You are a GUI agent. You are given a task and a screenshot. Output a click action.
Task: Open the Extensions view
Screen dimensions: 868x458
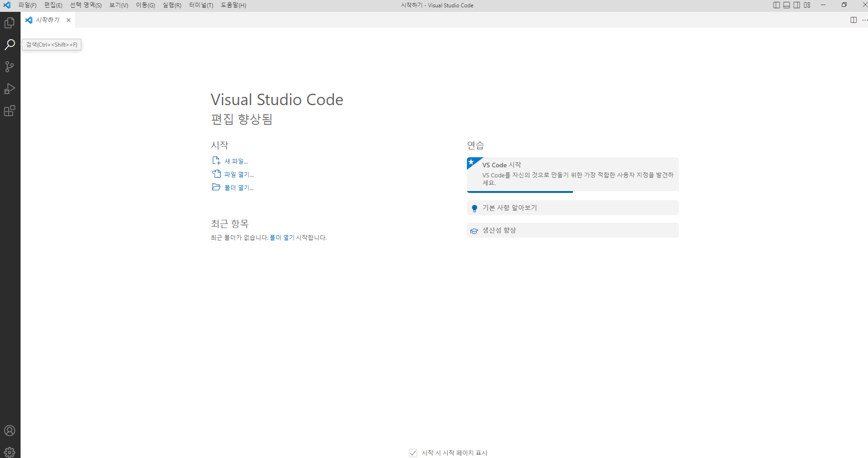[x=10, y=111]
